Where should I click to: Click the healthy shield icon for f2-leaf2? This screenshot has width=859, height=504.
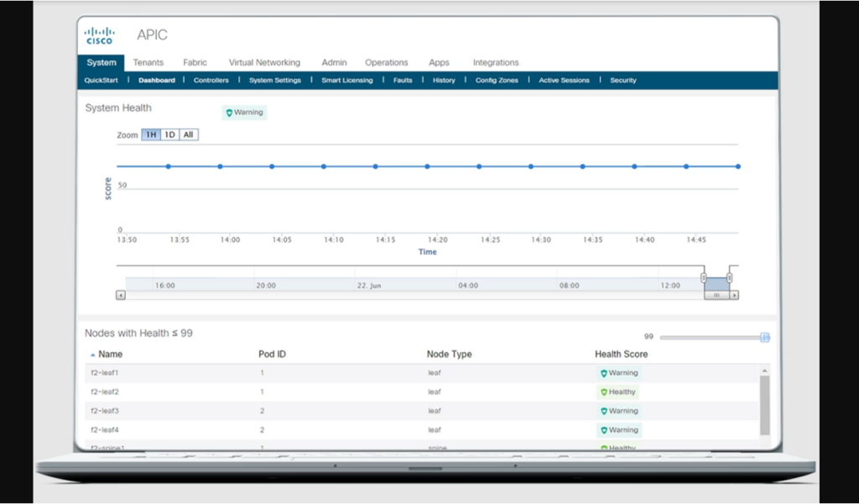pos(604,392)
